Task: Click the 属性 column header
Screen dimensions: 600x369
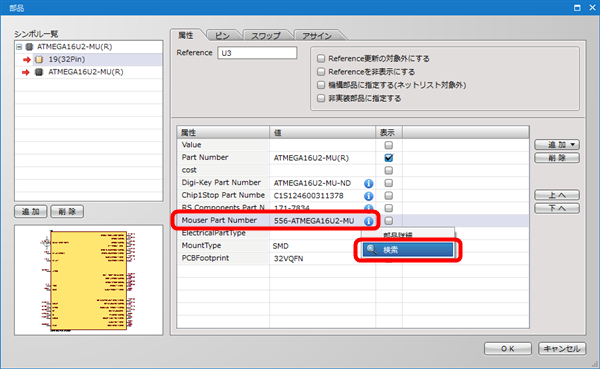Action: (223, 132)
